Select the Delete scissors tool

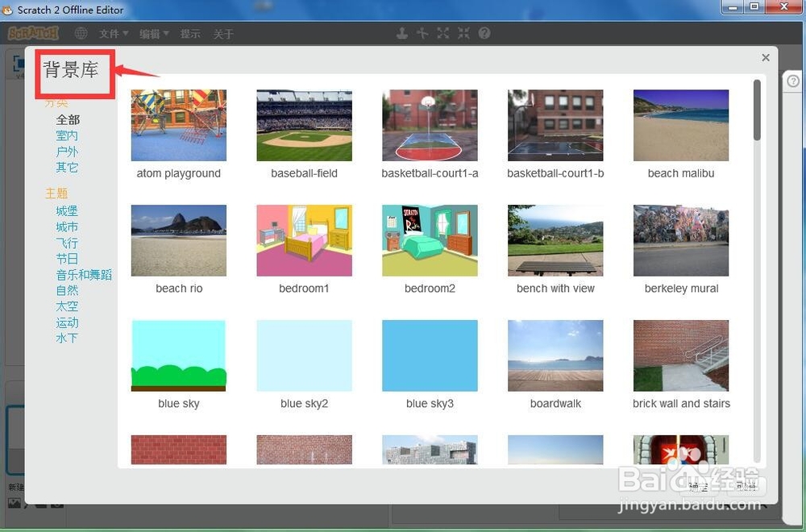tap(422, 33)
